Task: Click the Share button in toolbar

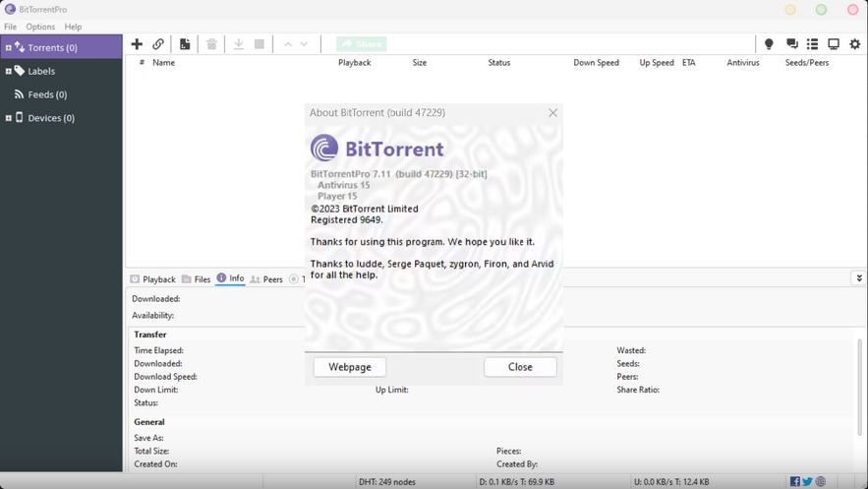Action: coord(361,43)
